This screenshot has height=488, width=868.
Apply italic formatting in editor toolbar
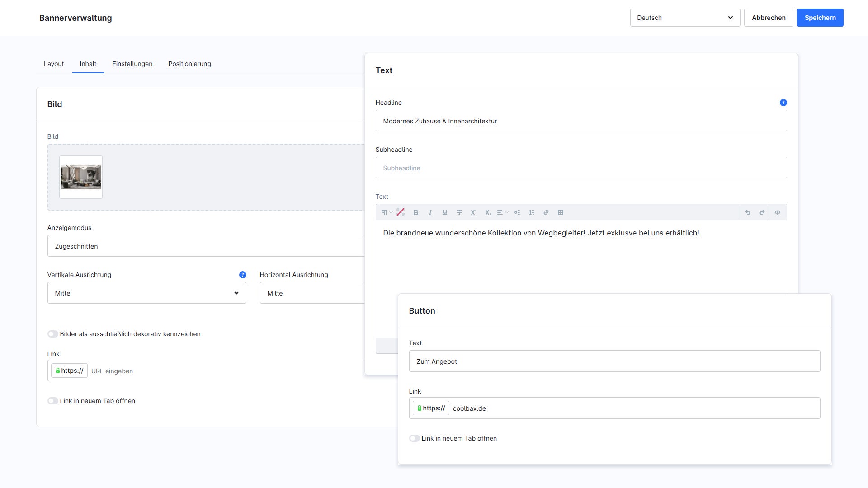[430, 212]
